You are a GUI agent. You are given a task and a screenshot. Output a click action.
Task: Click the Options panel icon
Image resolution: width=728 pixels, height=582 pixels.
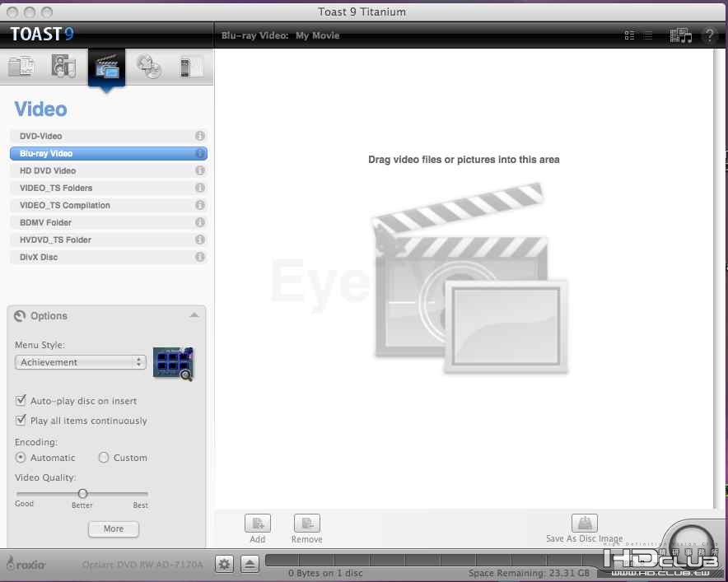click(20, 316)
